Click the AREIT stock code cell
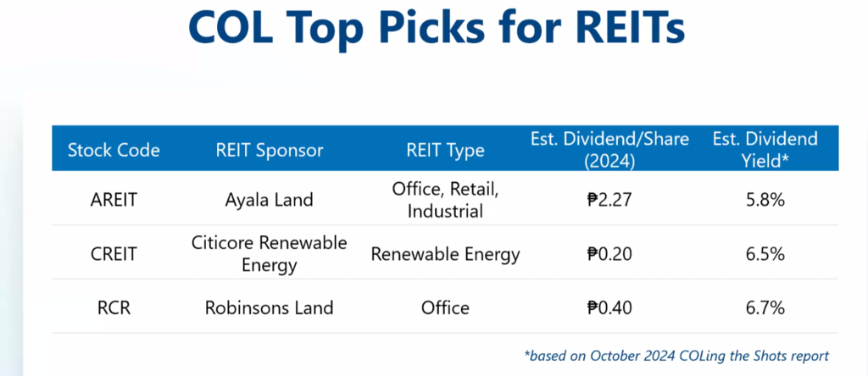The image size is (868, 376). coord(114,201)
